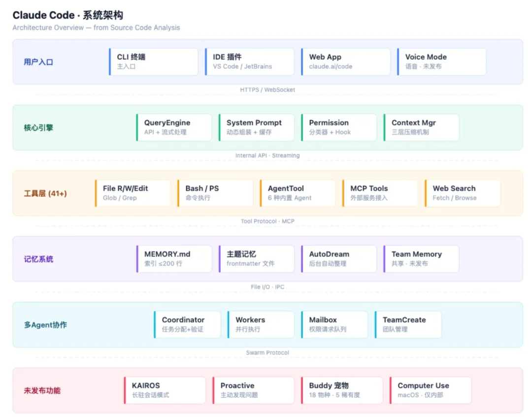This screenshot has width=532, height=417.
Task: Click the Workers card
Action: point(261,325)
